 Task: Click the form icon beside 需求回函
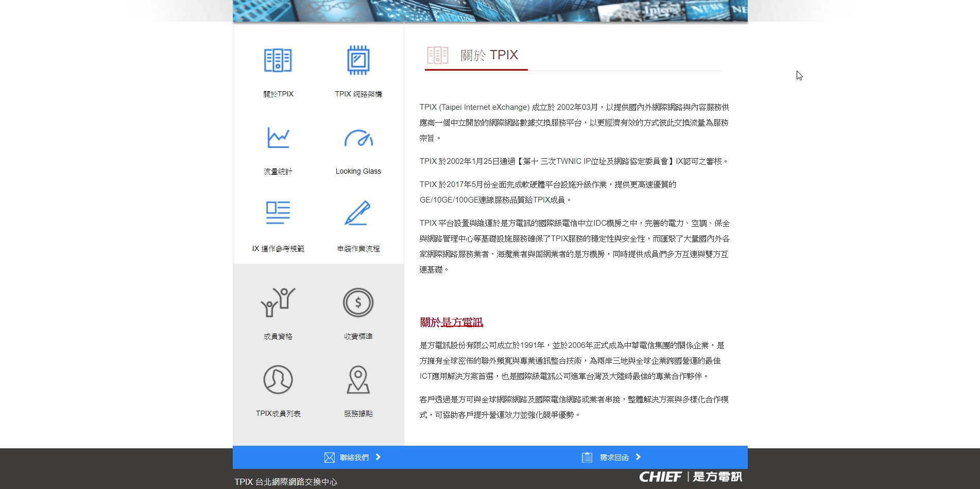tap(587, 458)
